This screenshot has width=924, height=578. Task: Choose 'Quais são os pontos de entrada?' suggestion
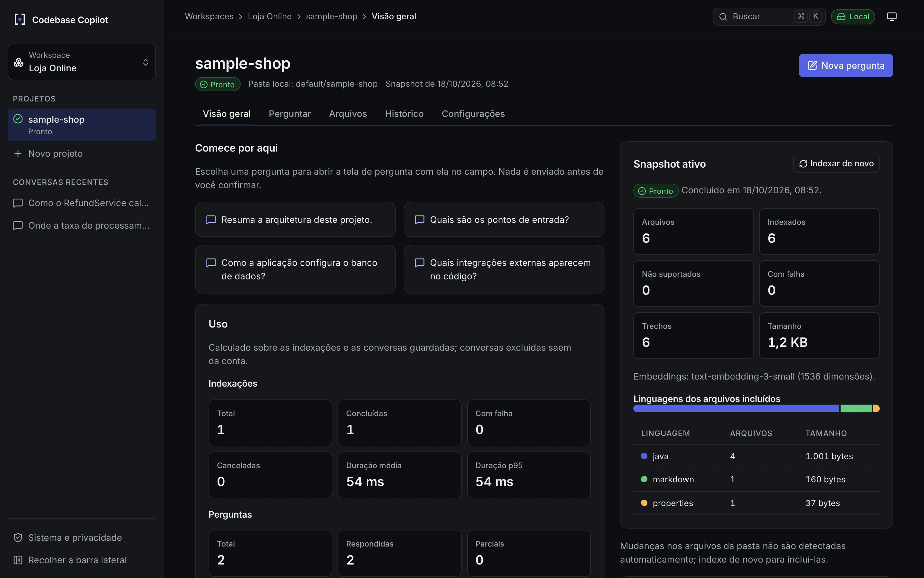[504, 219]
